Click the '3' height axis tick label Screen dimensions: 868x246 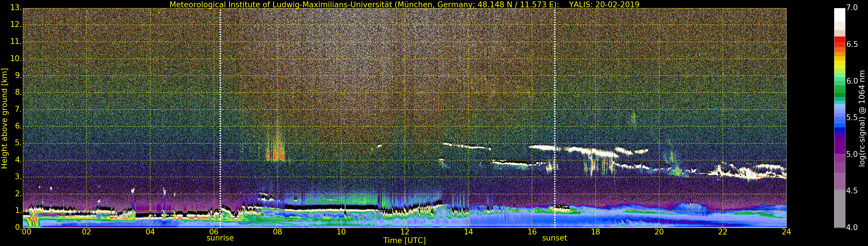[x=19, y=177]
